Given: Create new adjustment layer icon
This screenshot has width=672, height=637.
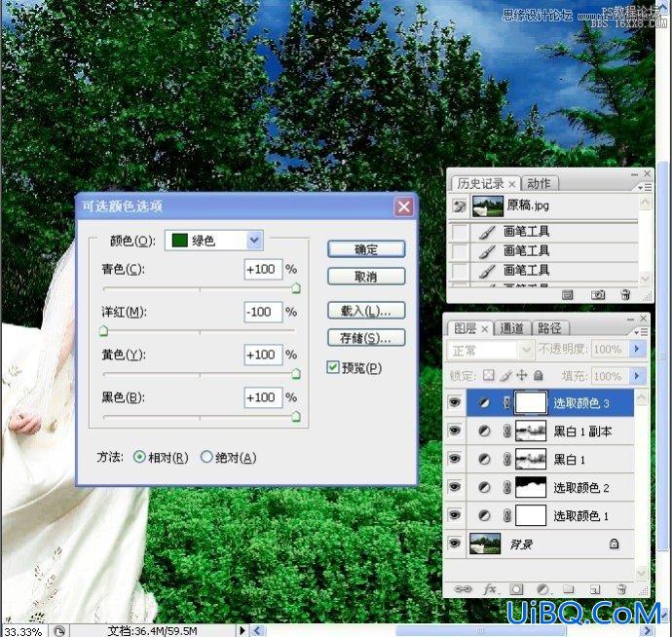Looking at the screenshot, I should point(542,589).
